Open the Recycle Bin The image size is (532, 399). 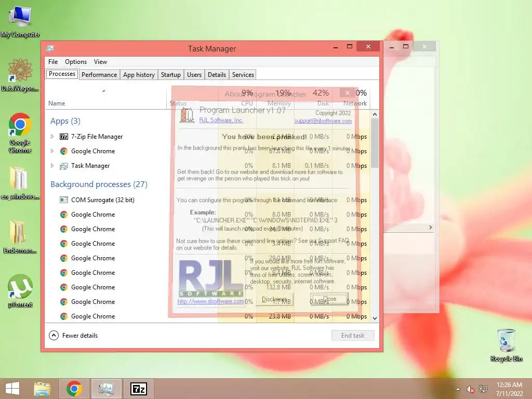(506, 345)
